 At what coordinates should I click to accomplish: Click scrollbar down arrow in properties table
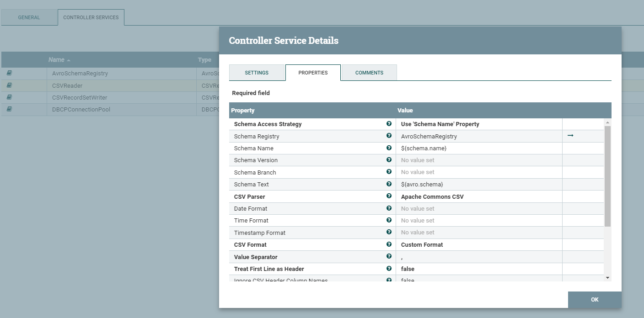pyautogui.click(x=607, y=278)
